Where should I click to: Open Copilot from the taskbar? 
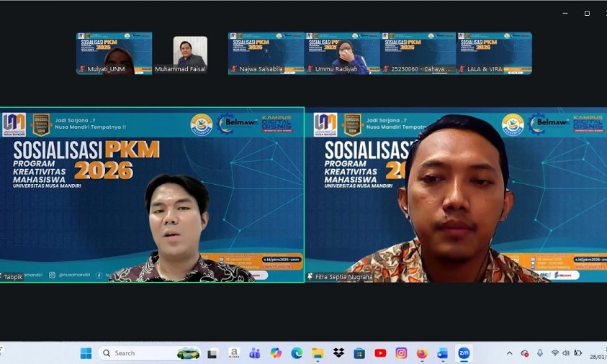[276, 353]
